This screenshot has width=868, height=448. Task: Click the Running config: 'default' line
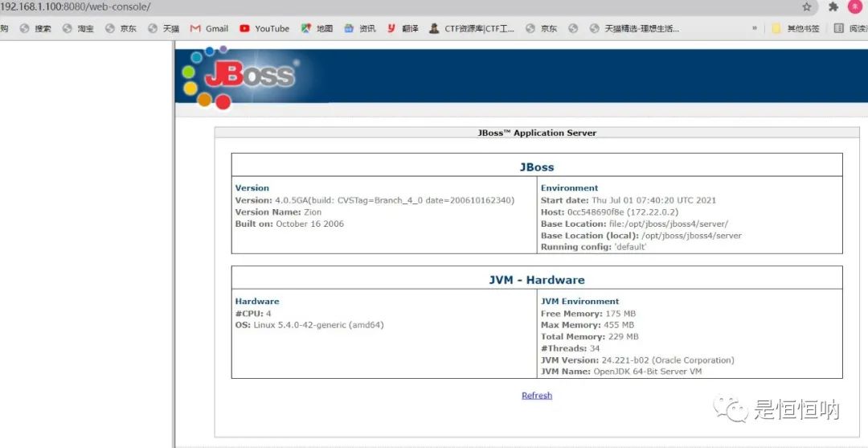(593, 247)
